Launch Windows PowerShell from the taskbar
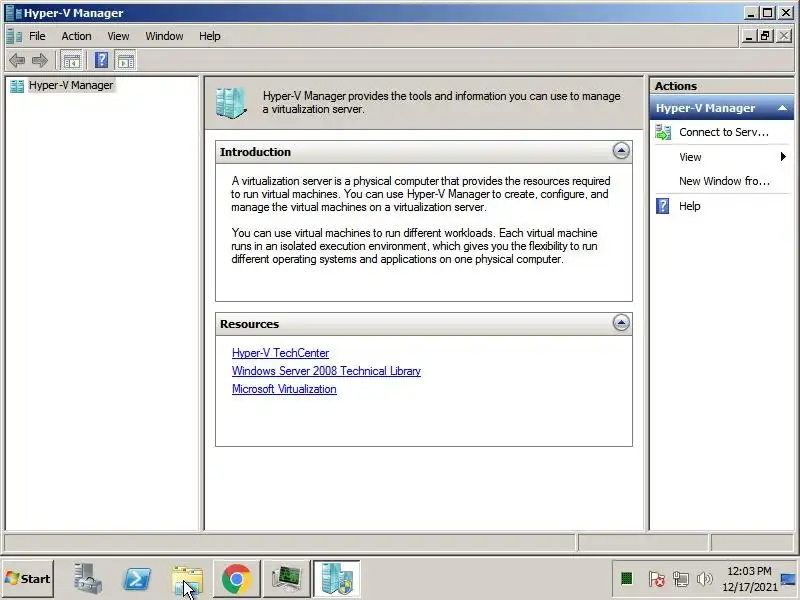800x600 pixels. click(137, 579)
